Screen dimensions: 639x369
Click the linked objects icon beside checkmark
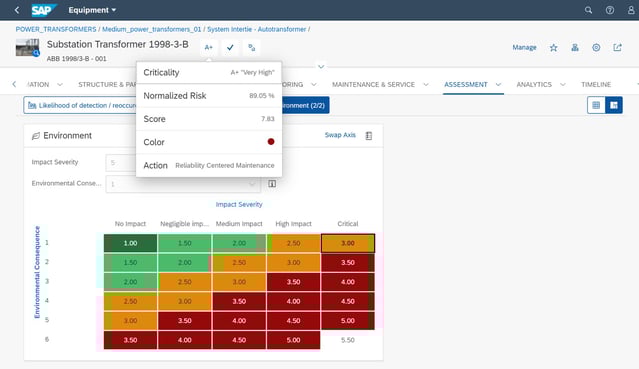(251, 48)
